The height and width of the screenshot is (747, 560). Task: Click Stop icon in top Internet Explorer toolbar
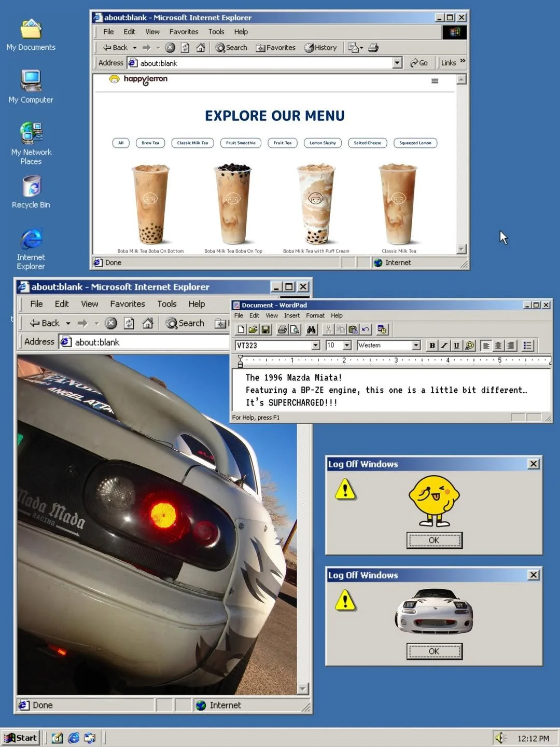coord(170,48)
